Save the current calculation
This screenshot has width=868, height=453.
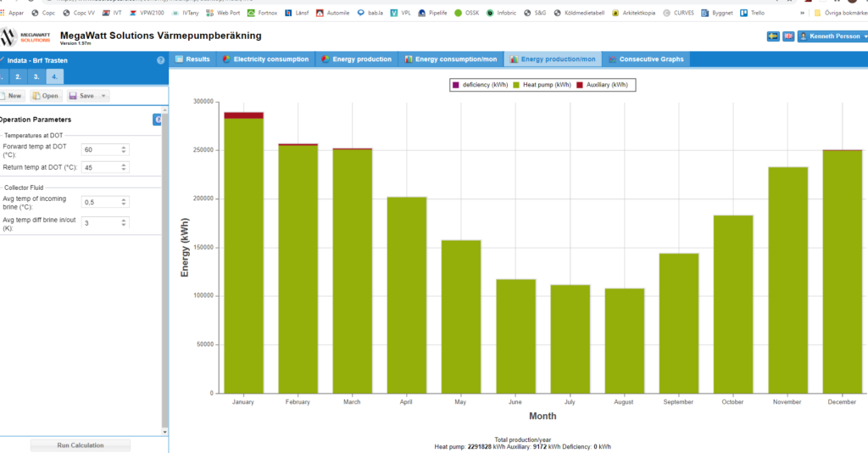point(81,96)
